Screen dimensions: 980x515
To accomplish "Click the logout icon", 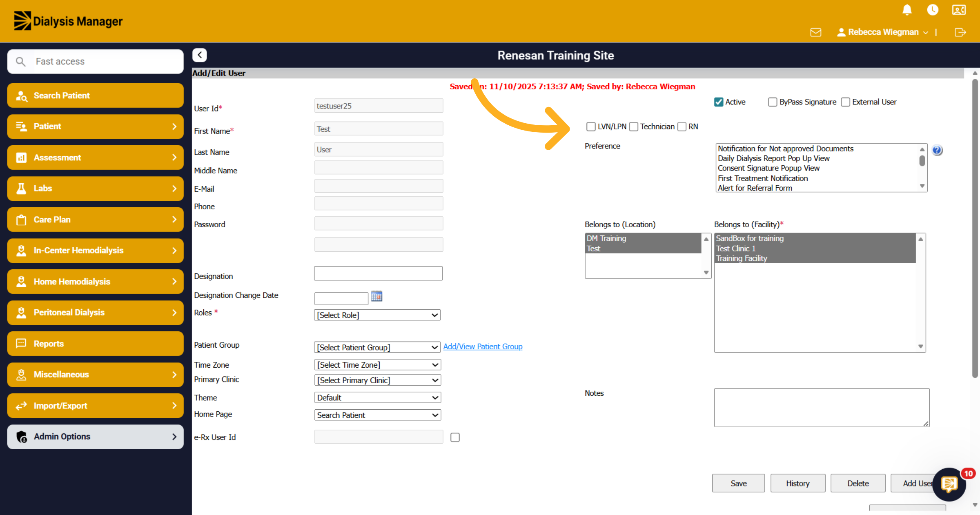I will pos(960,32).
